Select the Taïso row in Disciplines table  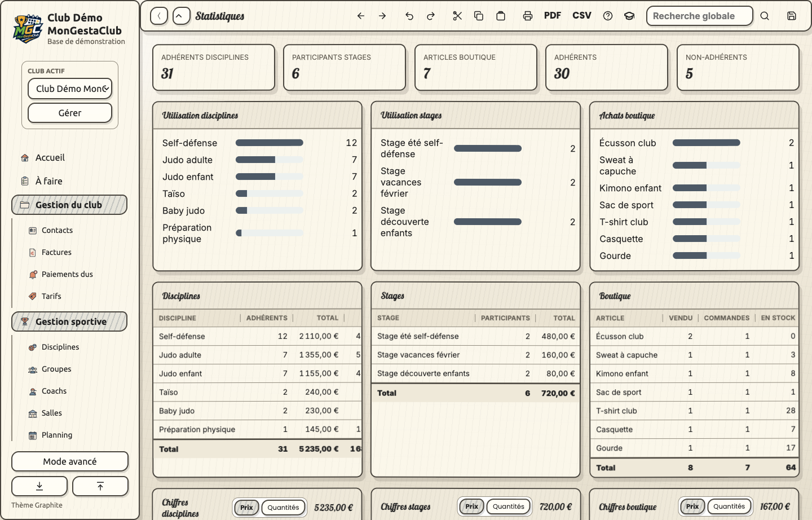258,392
